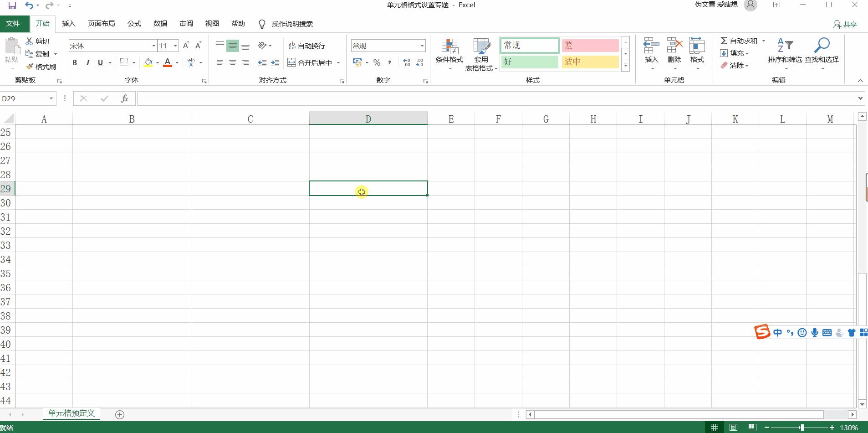
Task: Toggle Wrap Text (自动换行)
Action: click(x=307, y=46)
